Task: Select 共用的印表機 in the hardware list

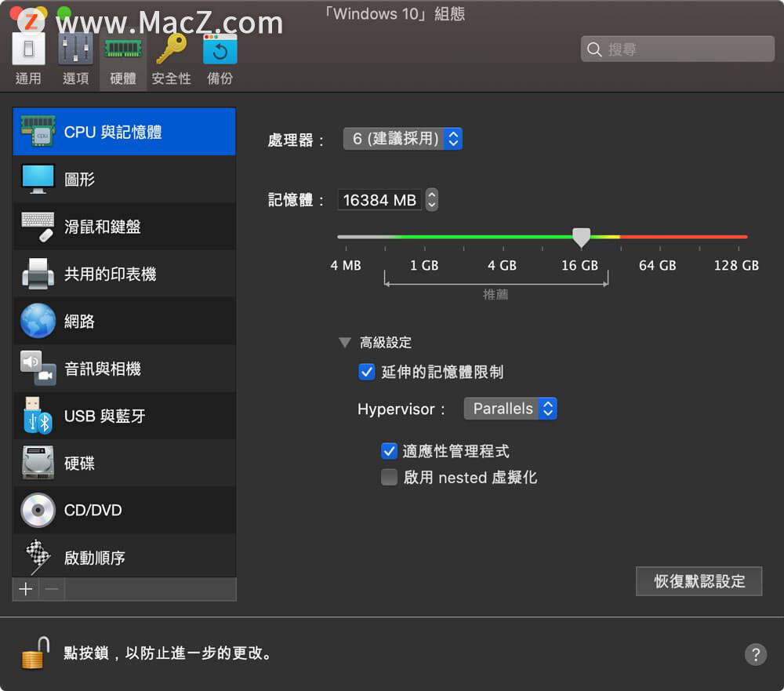Action: tap(124, 274)
